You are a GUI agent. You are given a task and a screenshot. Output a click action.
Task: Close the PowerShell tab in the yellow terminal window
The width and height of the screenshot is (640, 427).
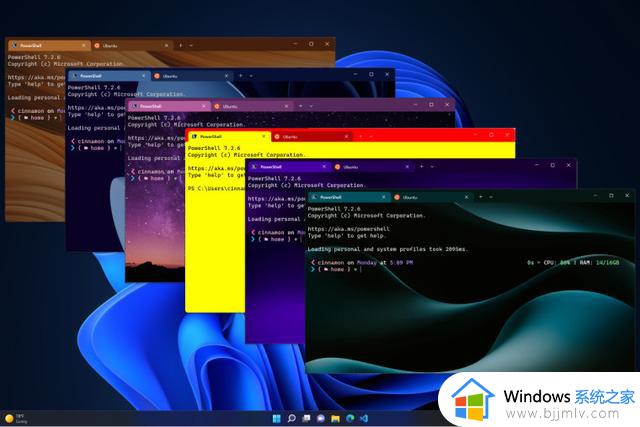(264, 136)
